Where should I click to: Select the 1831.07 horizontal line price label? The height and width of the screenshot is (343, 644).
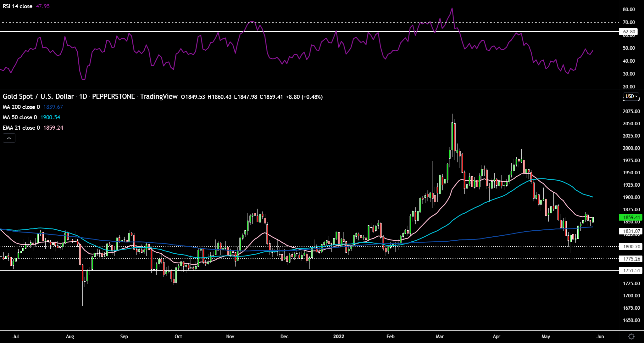tap(631, 231)
